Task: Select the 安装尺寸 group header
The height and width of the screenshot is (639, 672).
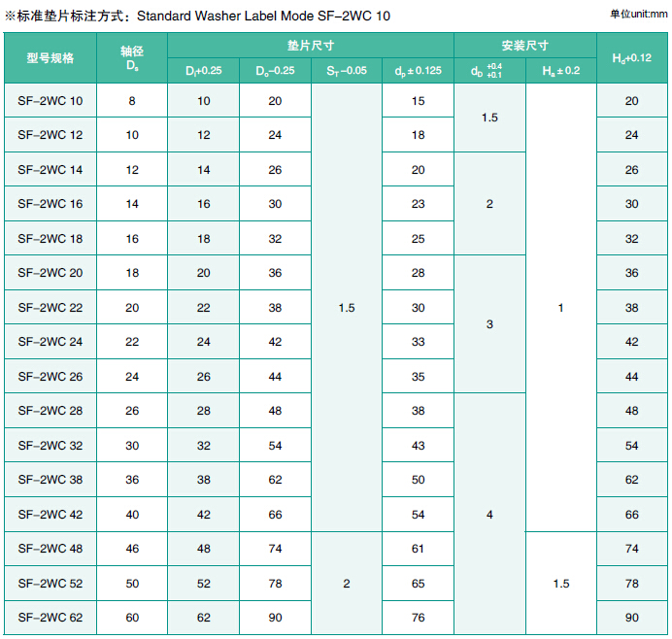Action: 524,46
